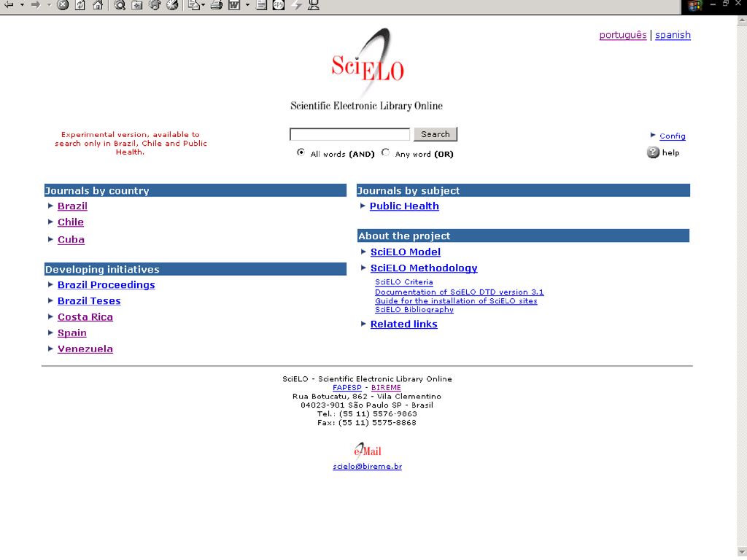
Task: Open the Chile journals link
Action: 71,222
